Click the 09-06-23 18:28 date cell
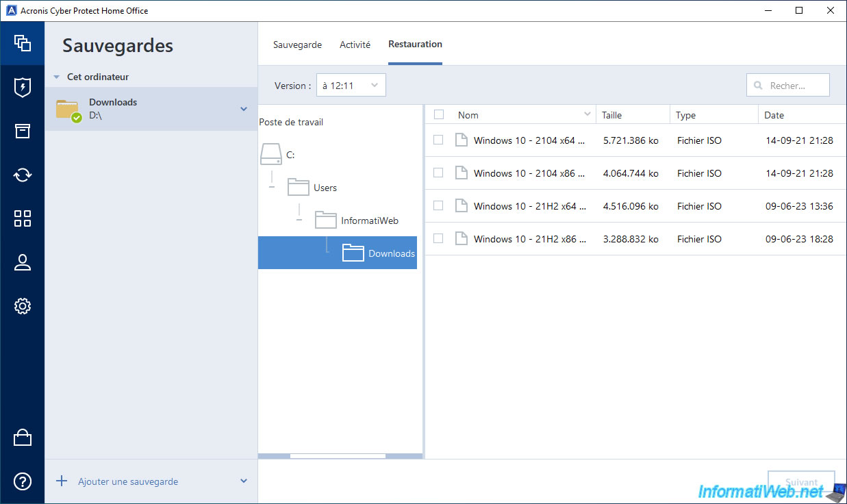The image size is (847, 504). coord(799,239)
